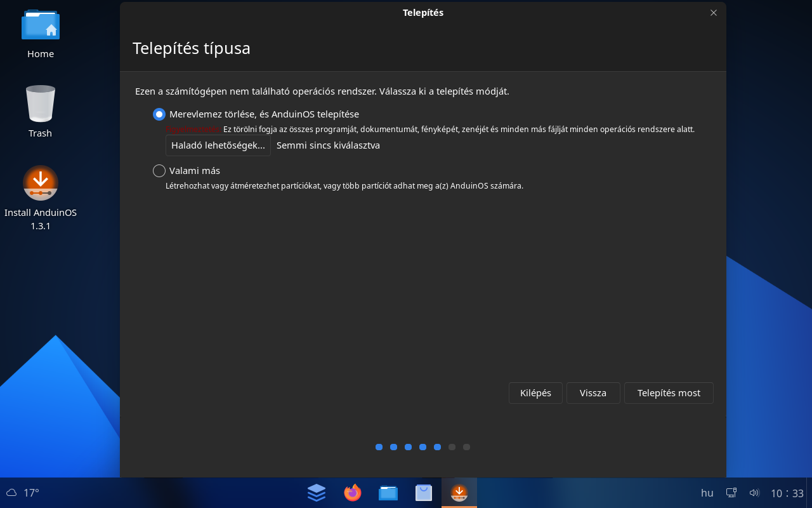Open the Files manager in taskbar
The height and width of the screenshot is (508, 812).
tap(388, 493)
